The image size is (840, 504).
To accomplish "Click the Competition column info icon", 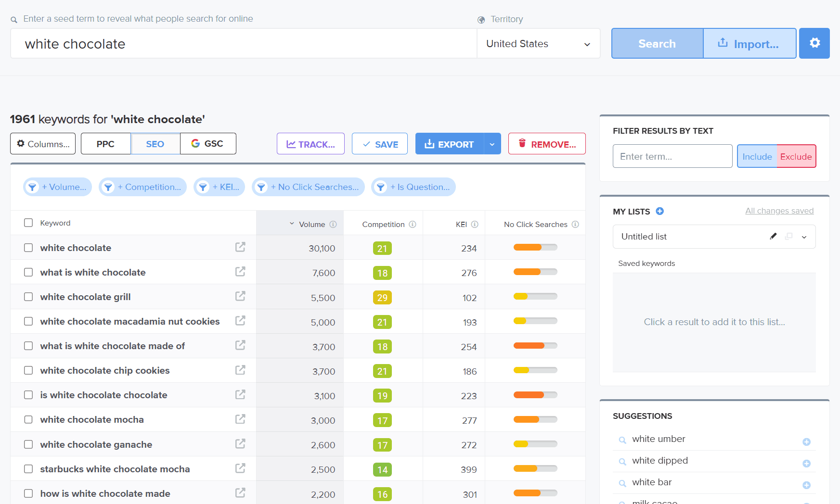I will [x=413, y=225].
